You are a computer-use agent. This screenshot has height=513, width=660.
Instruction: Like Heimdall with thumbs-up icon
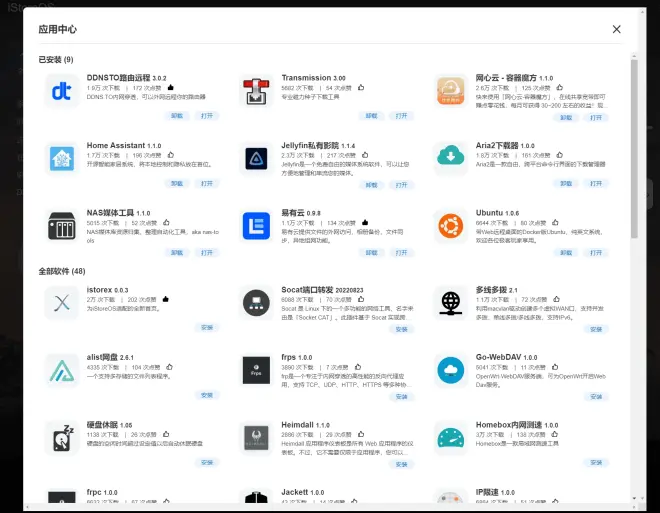coord(361,434)
